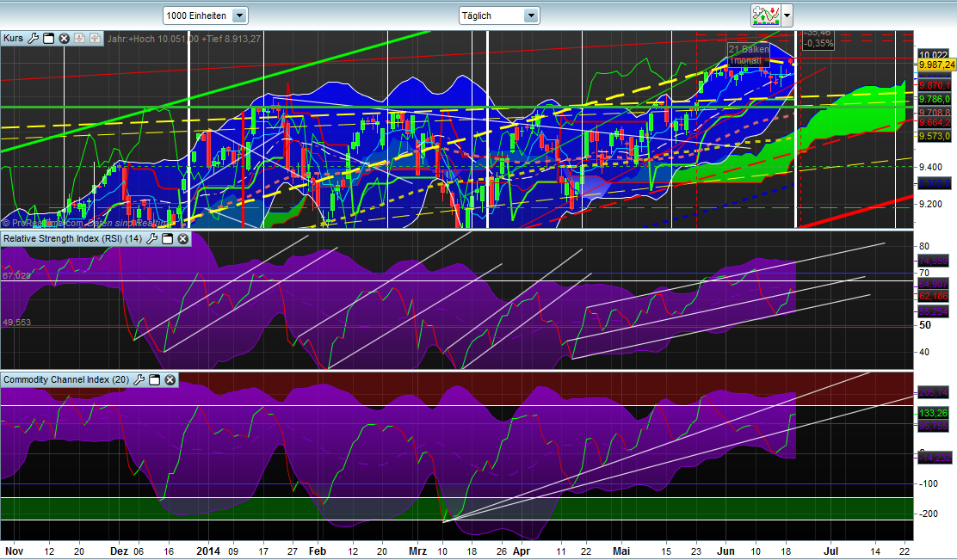Open the Täglich timeframe dropdown
The width and height of the screenshot is (957, 560).
(531, 15)
